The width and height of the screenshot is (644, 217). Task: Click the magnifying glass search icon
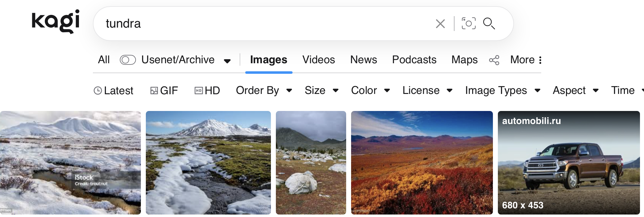(x=489, y=24)
